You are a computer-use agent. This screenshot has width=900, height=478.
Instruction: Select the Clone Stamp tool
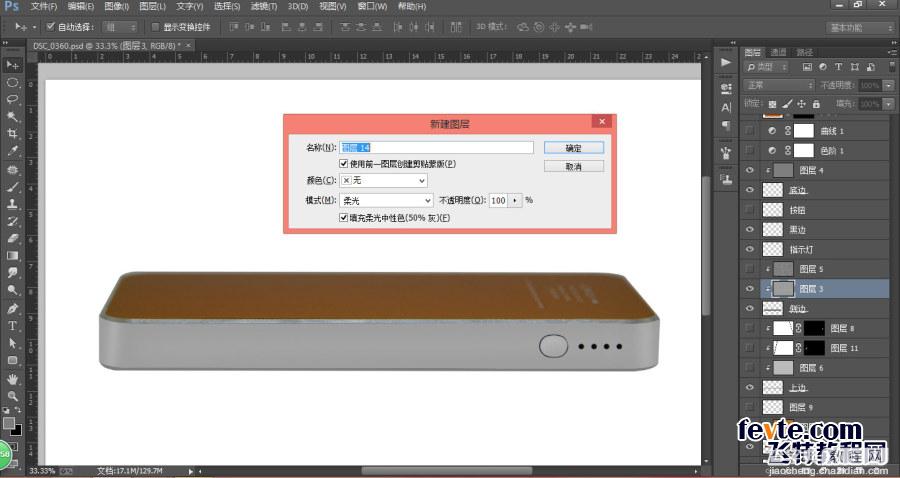click(x=12, y=204)
